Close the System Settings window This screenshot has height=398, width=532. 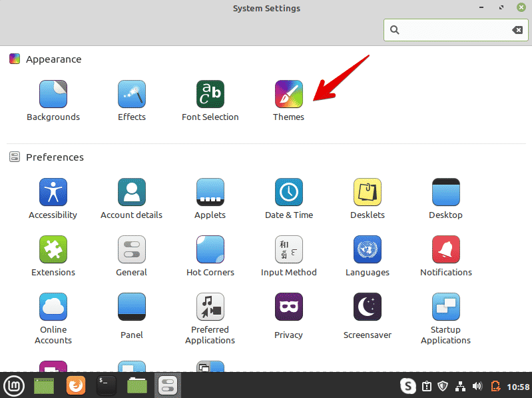tap(521, 7)
